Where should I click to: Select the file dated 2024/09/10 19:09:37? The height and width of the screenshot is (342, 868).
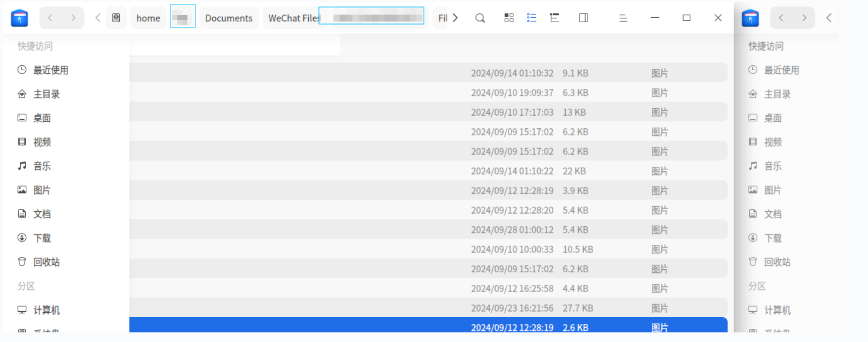pyautogui.click(x=428, y=92)
